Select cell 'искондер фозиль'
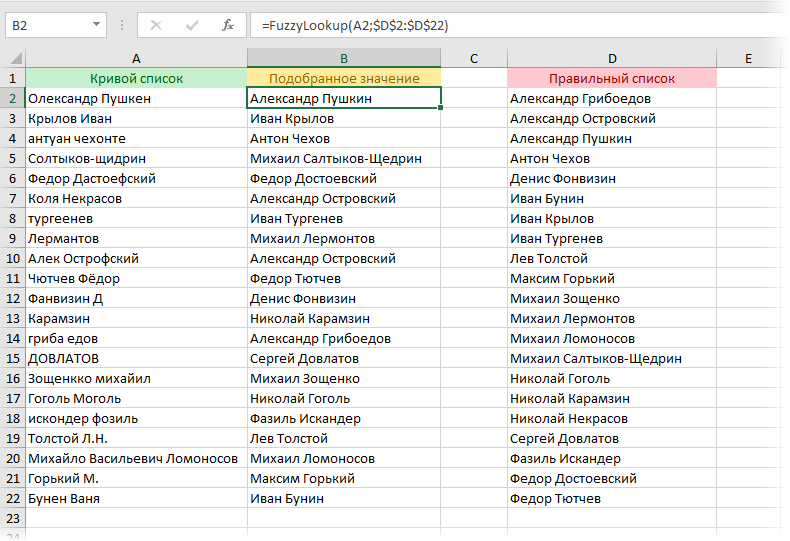Viewport: 790px width, 541px height. [x=136, y=419]
